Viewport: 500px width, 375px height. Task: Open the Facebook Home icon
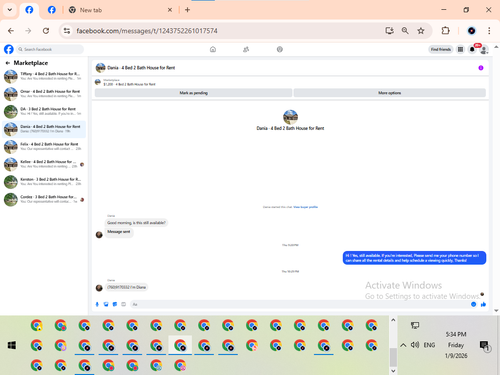(213, 49)
